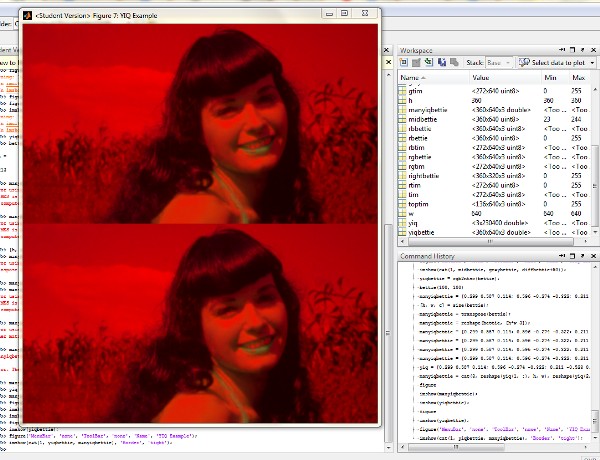Select the rbbettie variable name
The width and height of the screenshot is (600, 460).
420,129
